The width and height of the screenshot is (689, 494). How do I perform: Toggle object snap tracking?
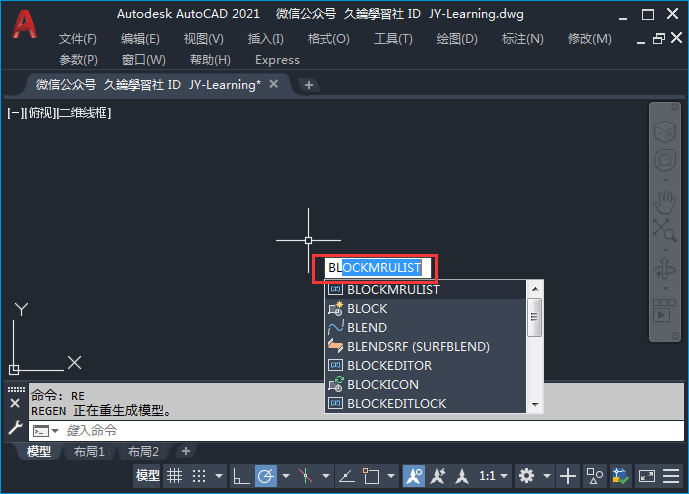coord(347,476)
